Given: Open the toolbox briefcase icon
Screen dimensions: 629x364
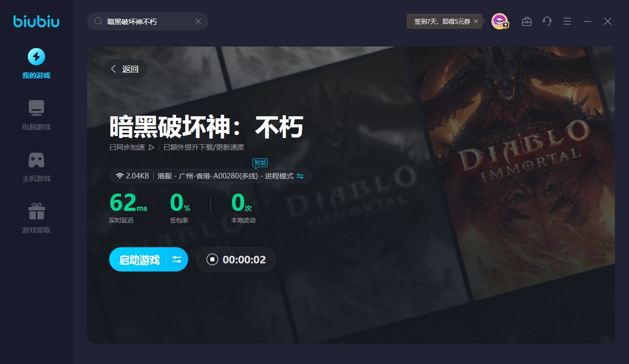Looking at the screenshot, I should click(527, 21).
